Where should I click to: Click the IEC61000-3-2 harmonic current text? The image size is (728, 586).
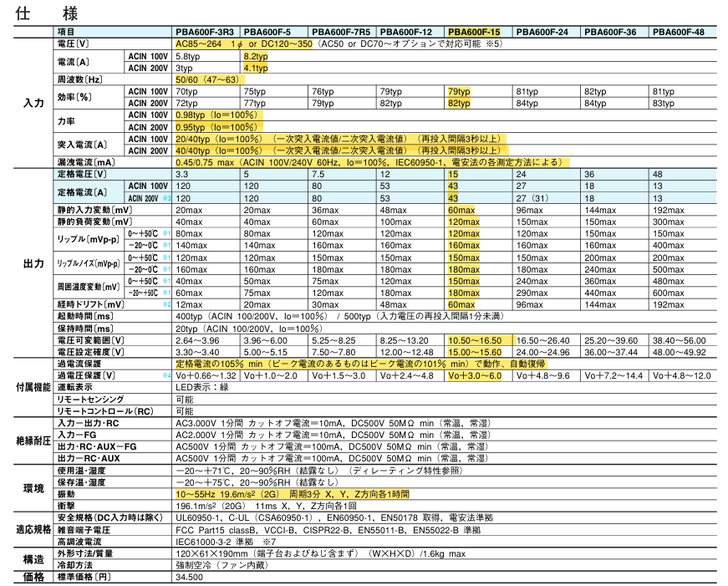[x=226, y=542]
